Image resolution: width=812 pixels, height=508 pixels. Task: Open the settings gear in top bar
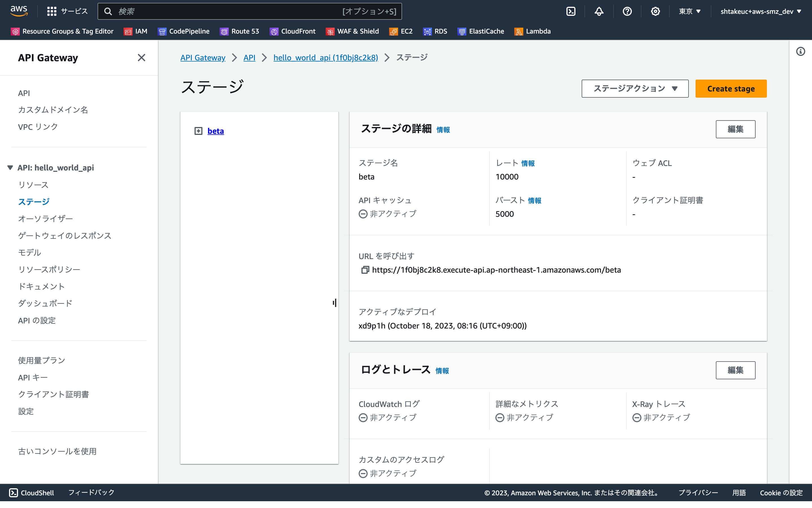[x=655, y=11]
